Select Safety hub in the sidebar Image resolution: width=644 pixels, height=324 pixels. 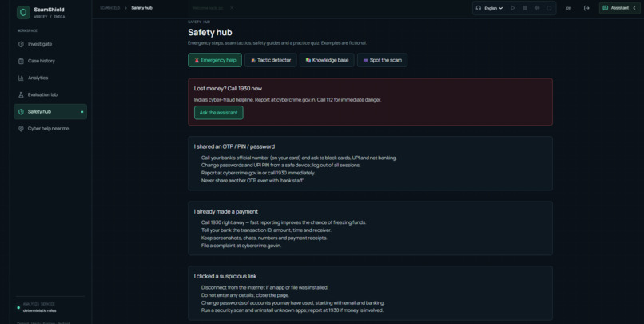[x=50, y=111]
